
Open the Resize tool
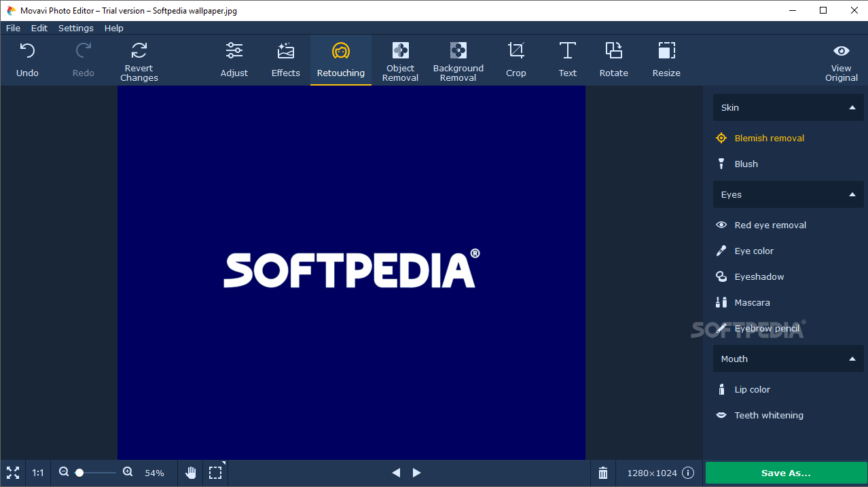pos(666,60)
